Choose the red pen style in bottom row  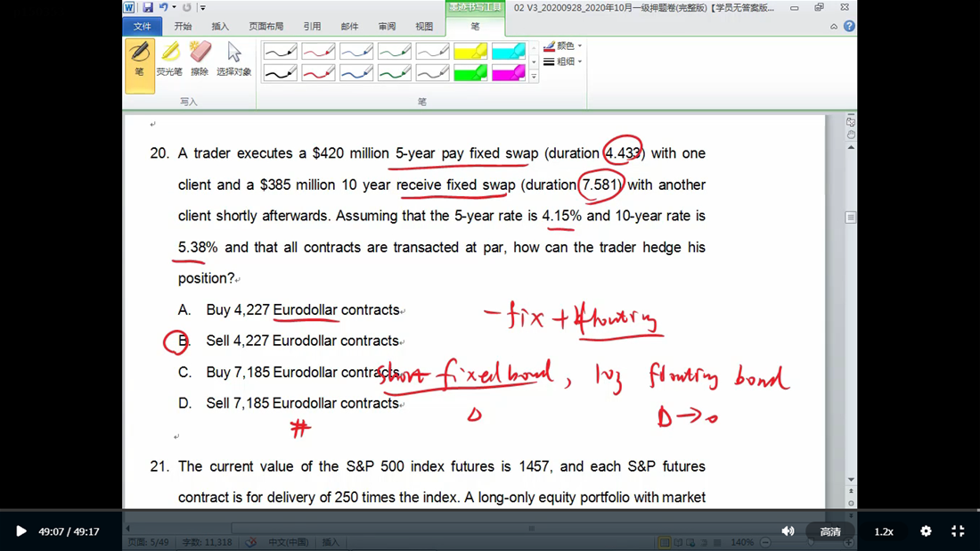click(x=318, y=73)
